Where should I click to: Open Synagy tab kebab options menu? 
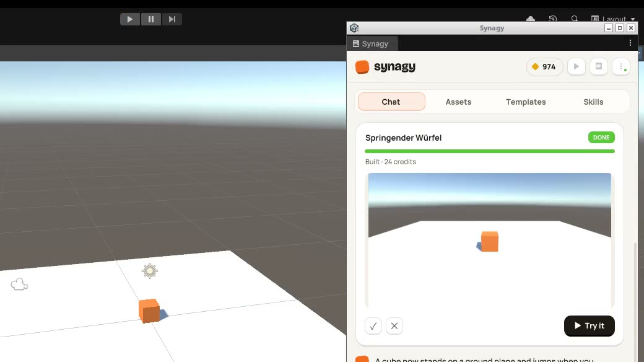tap(630, 43)
